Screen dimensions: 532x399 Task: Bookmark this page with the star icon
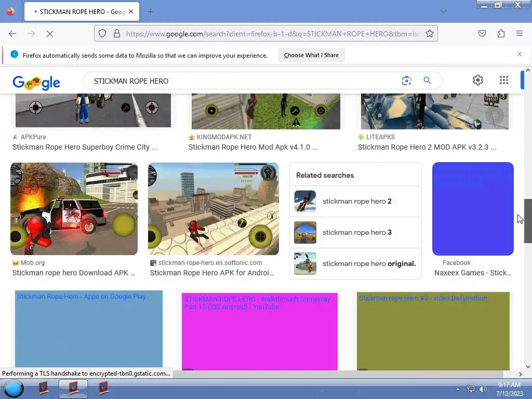pos(430,33)
